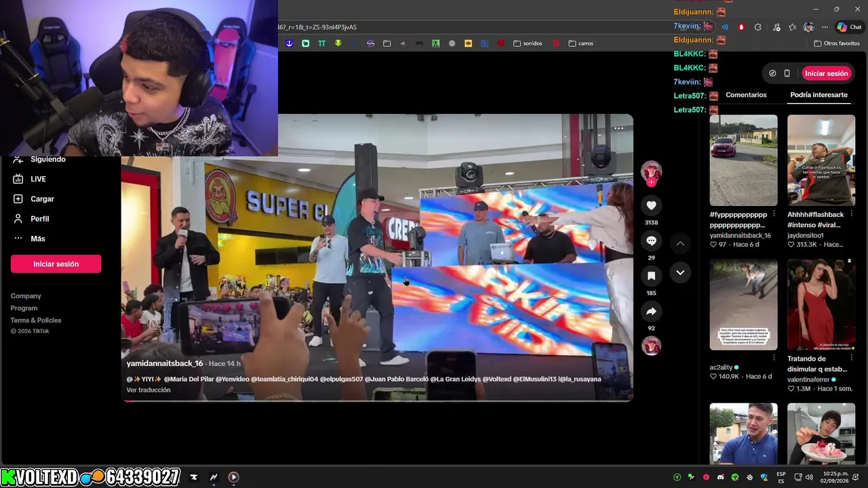Viewport: 868px width, 488px height.
Task: Bookmark the video with 185 saves
Action: 651,276
